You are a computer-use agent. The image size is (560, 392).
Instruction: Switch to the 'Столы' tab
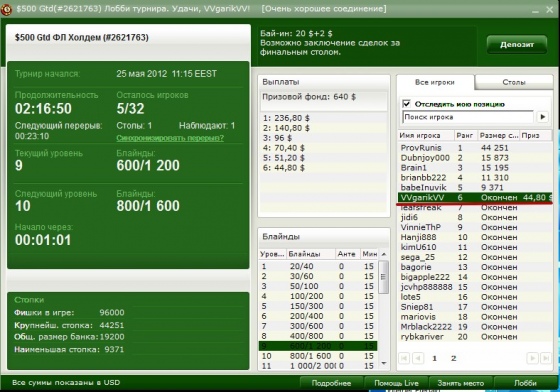tap(514, 82)
